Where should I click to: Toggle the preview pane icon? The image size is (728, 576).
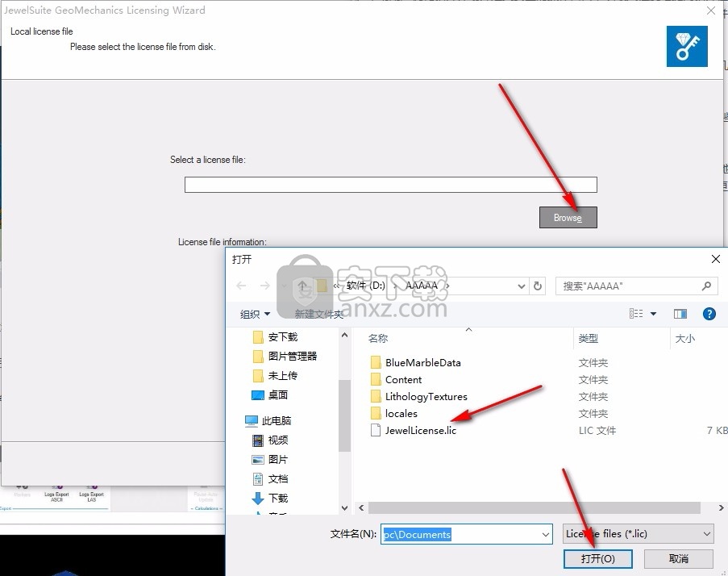click(680, 314)
